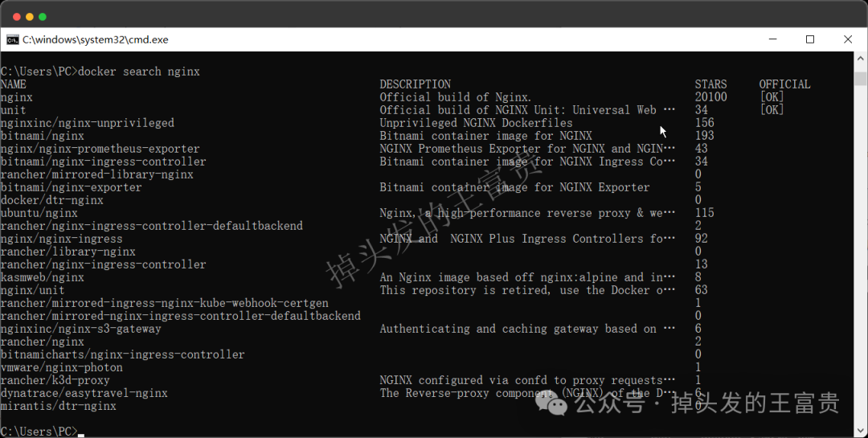Click the STARS column header
The width and height of the screenshot is (868, 438).
pyautogui.click(x=710, y=84)
